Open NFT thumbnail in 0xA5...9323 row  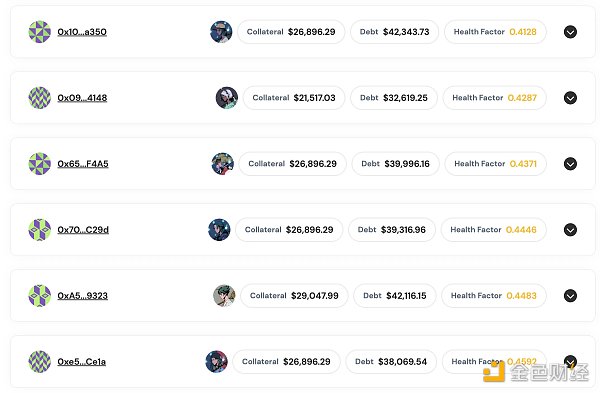coord(224,295)
